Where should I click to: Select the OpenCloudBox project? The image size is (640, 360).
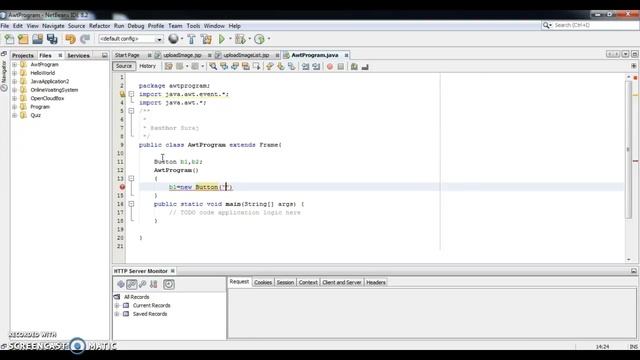[47, 98]
